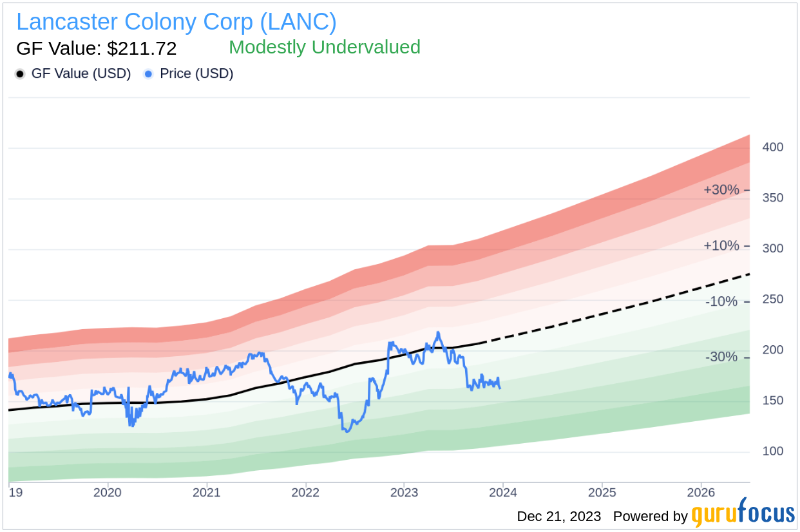The image size is (800, 532).
Task: Click the +10% band marker
Action: pos(726,246)
